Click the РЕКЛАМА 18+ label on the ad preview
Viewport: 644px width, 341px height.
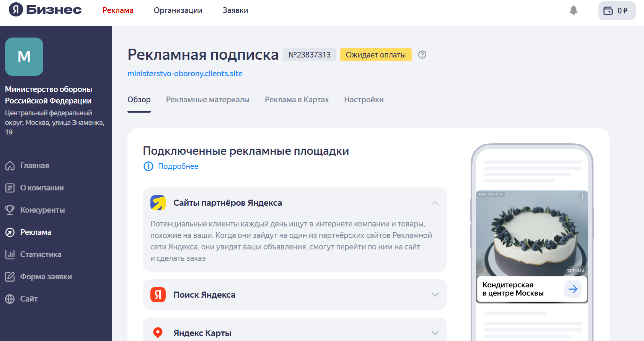pos(491,194)
